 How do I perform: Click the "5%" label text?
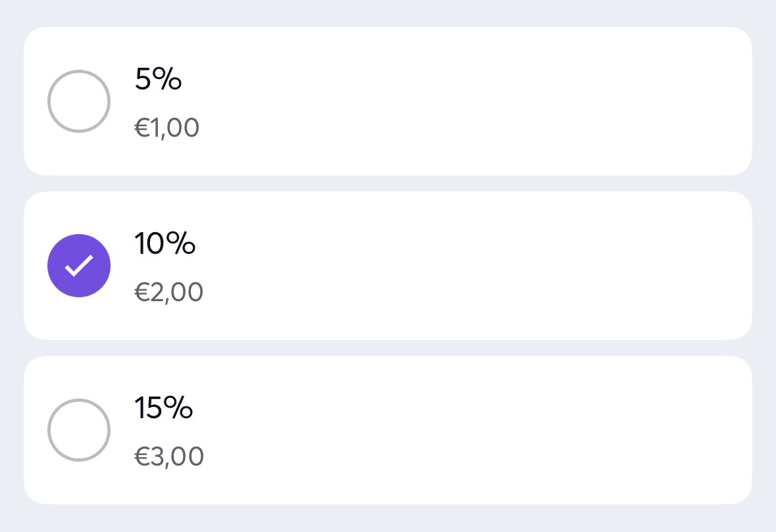[158, 80]
